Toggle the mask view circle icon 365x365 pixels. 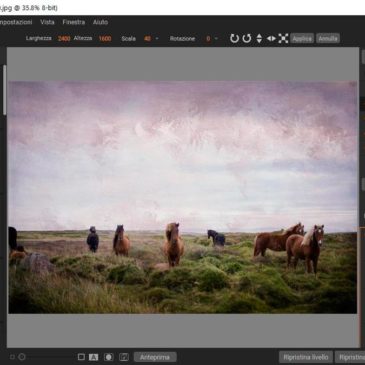109,357
